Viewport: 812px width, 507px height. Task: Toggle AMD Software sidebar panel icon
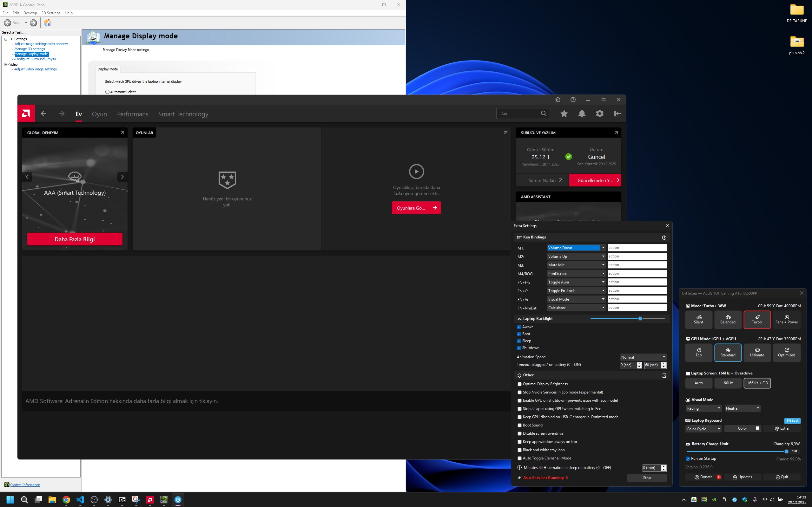tap(617, 114)
